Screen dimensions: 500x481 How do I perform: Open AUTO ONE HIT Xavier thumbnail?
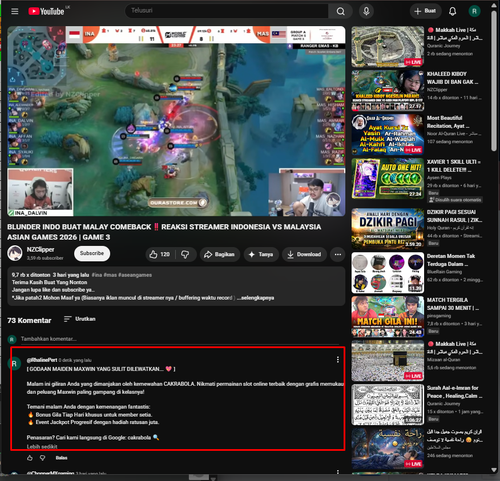click(x=388, y=179)
